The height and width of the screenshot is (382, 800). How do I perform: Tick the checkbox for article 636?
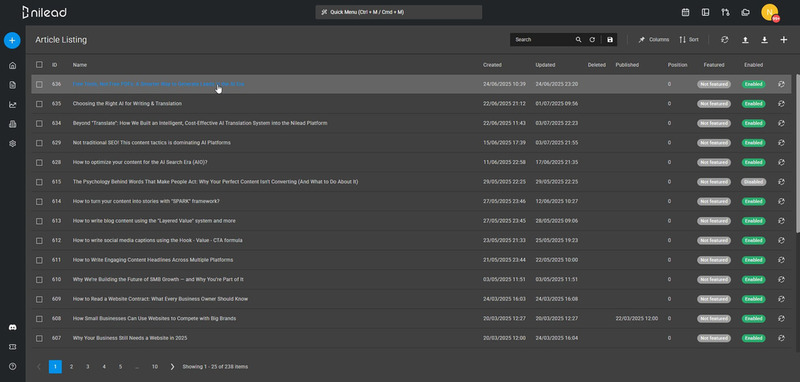point(39,84)
